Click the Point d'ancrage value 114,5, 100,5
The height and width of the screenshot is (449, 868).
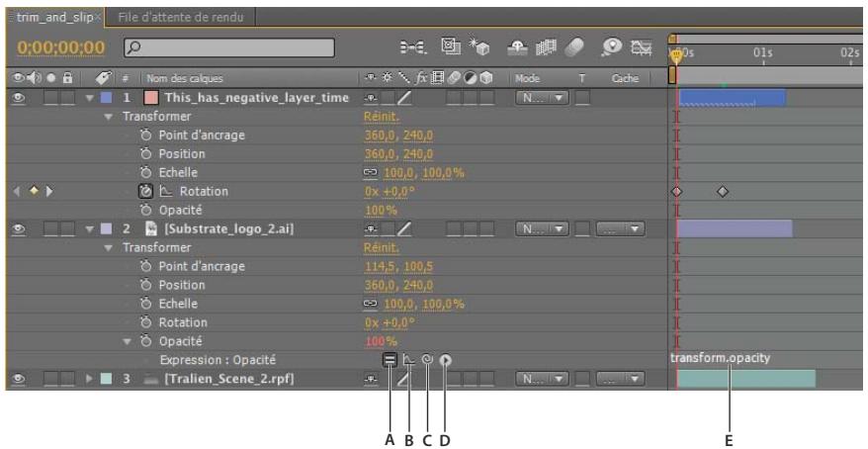click(x=398, y=266)
